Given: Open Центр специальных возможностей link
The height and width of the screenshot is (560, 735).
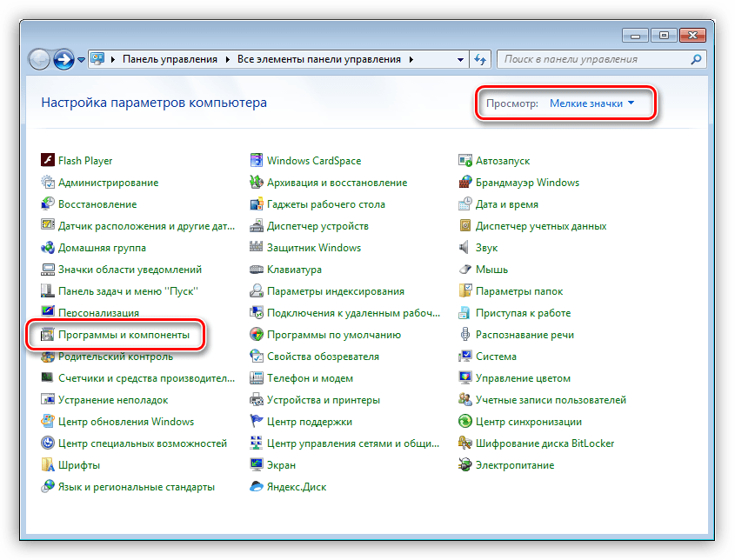Looking at the screenshot, I should click(x=143, y=443).
